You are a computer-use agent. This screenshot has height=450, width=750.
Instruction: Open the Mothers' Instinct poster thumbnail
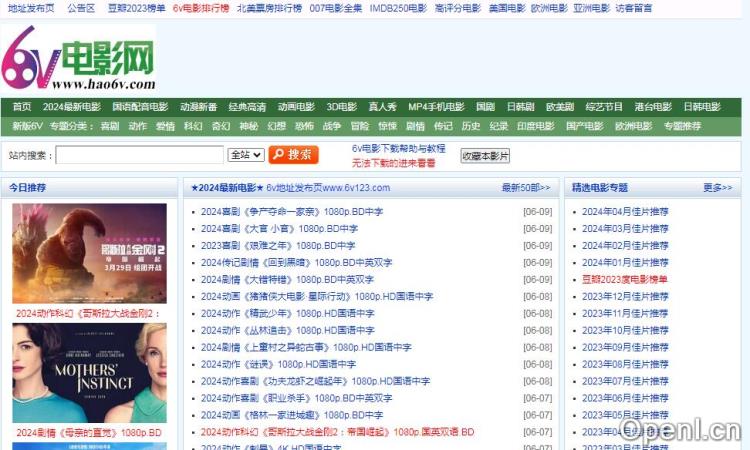point(89,373)
